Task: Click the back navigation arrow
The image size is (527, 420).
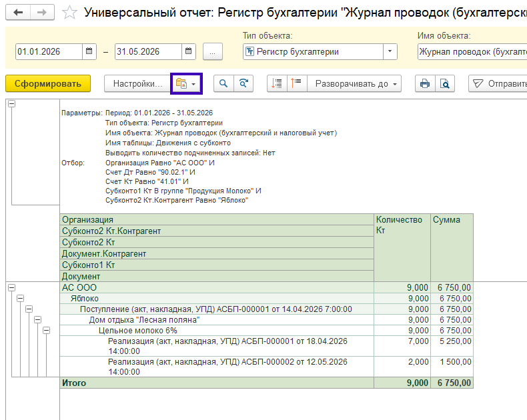Action: 18,13
